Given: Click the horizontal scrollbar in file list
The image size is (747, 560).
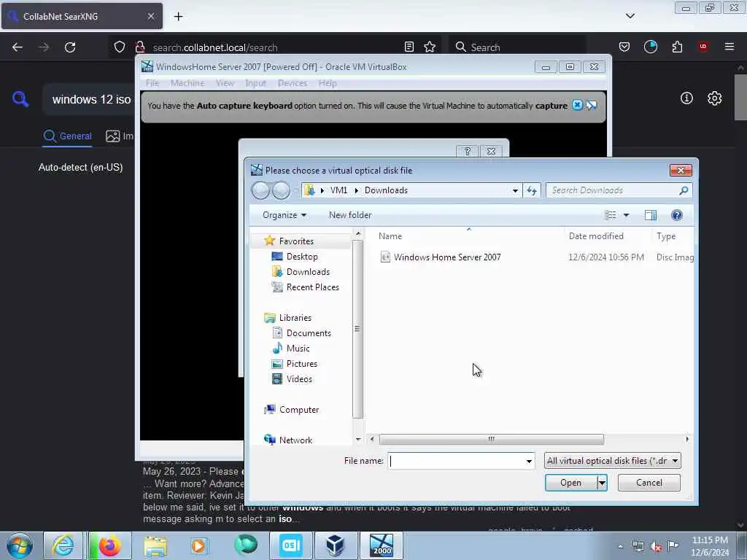Looking at the screenshot, I should 491,439.
